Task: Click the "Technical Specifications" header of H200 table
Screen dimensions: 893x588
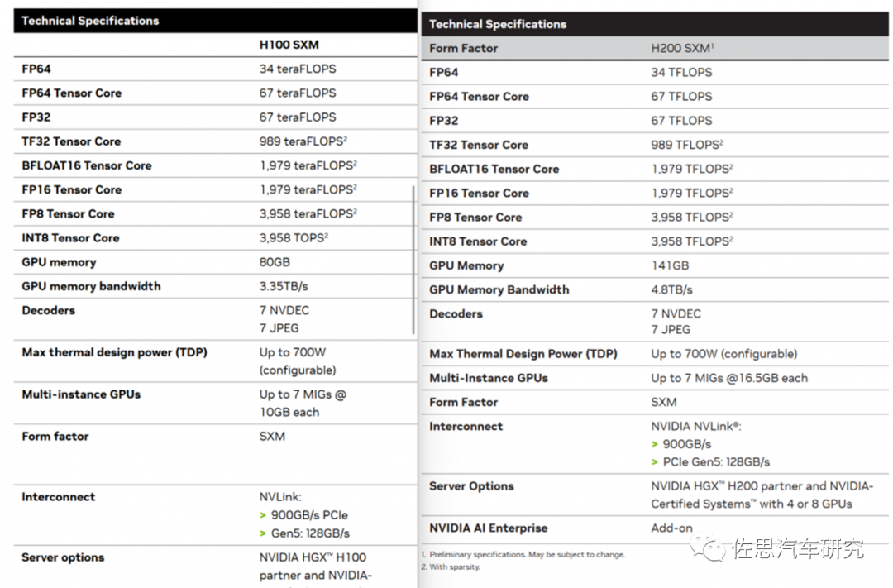Action: pyautogui.click(x=498, y=24)
